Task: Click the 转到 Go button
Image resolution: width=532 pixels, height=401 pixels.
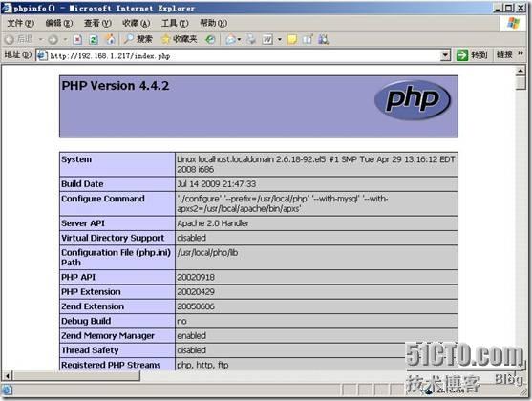Action: pos(471,55)
